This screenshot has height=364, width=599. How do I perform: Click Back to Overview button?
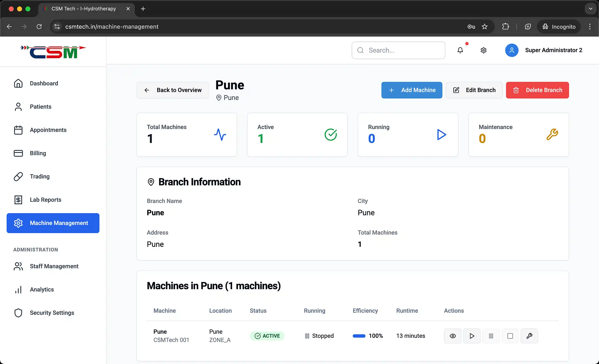click(173, 90)
